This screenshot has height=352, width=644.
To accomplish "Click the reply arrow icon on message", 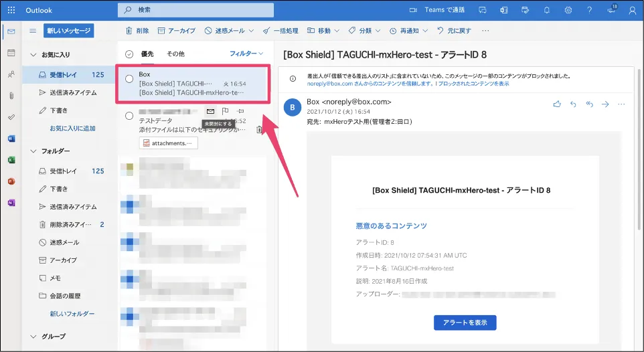I will (573, 104).
